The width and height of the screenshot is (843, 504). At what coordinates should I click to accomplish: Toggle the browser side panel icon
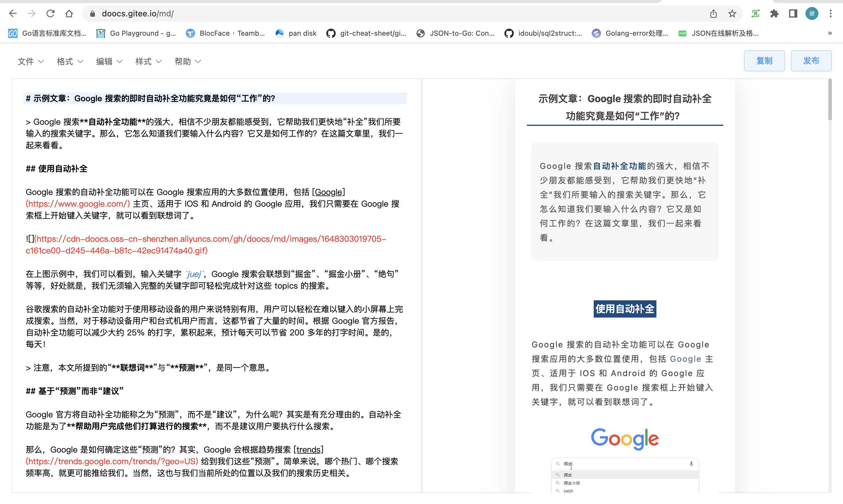793,13
